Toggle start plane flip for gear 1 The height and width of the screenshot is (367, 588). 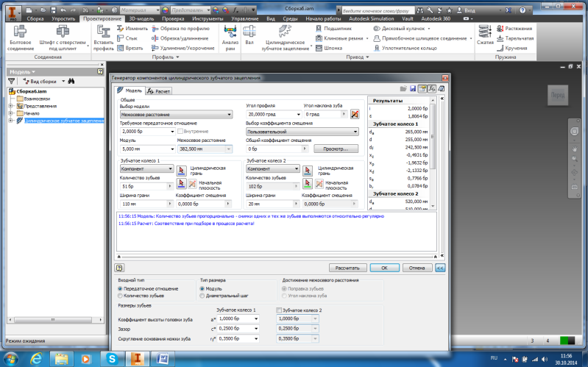point(192,183)
